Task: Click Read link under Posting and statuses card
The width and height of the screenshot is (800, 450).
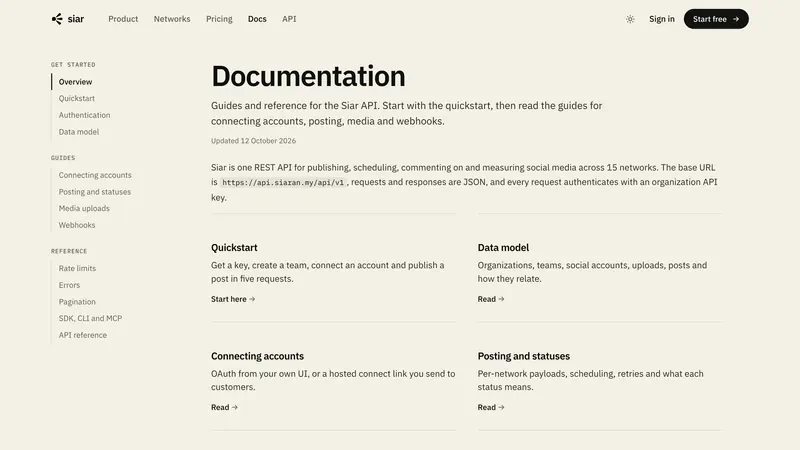Action: (491, 407)
